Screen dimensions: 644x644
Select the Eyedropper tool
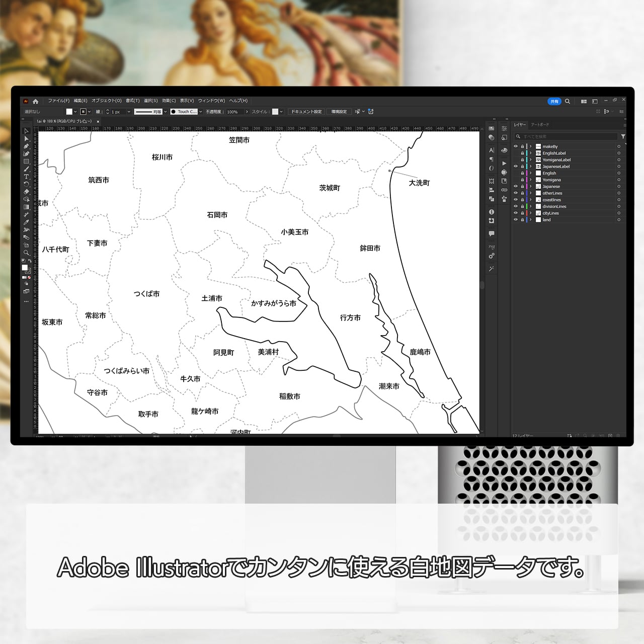(26, 222)
